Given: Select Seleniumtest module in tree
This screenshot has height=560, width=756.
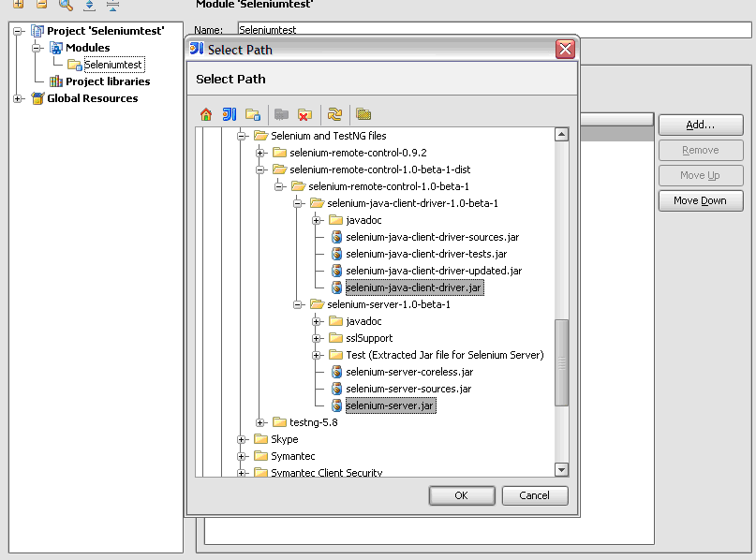Looking at the screenshot, I should point(113,65).
